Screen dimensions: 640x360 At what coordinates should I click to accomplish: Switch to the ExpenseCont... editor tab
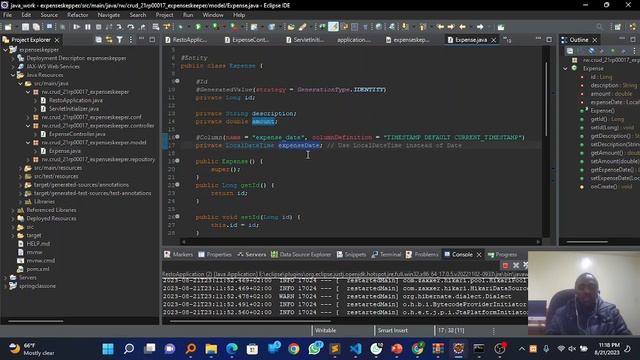point(247,40)
